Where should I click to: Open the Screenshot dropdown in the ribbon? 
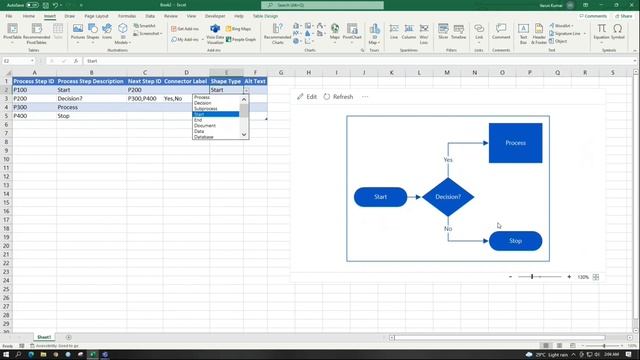tap(147, 33)
